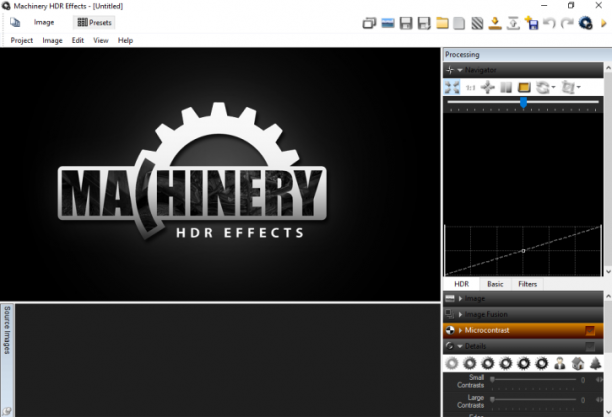
Task: Switch to the Filters tab
Action: 527,284
